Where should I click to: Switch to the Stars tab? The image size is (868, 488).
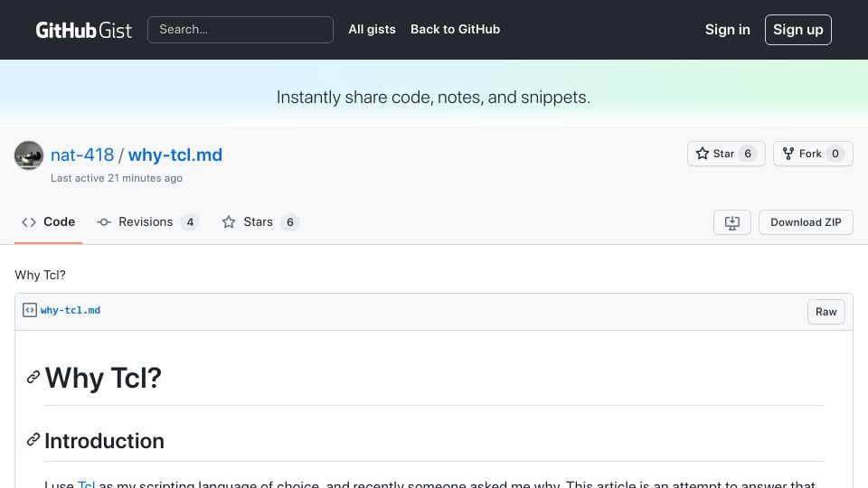pos(260,222)
